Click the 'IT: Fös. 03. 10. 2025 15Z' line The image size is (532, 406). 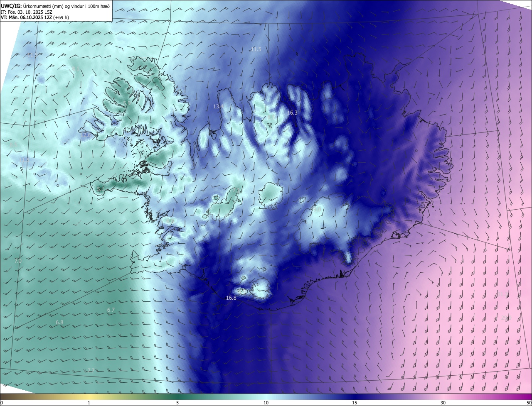click(27, 12)
